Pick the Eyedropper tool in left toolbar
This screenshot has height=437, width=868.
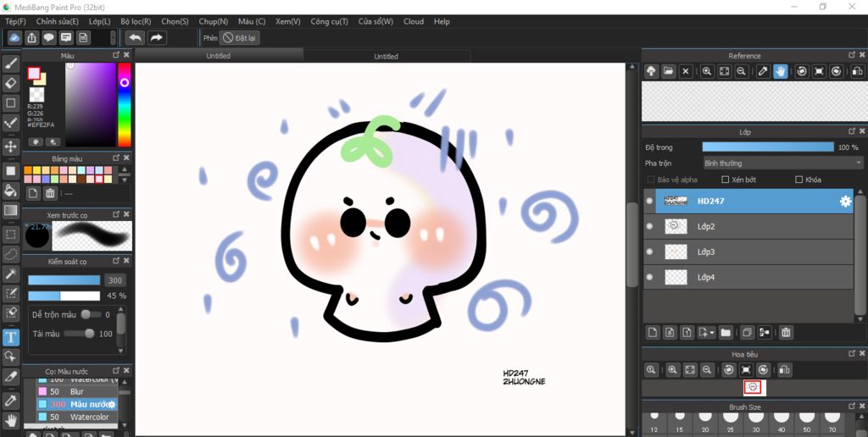click(x=10, y=400)
